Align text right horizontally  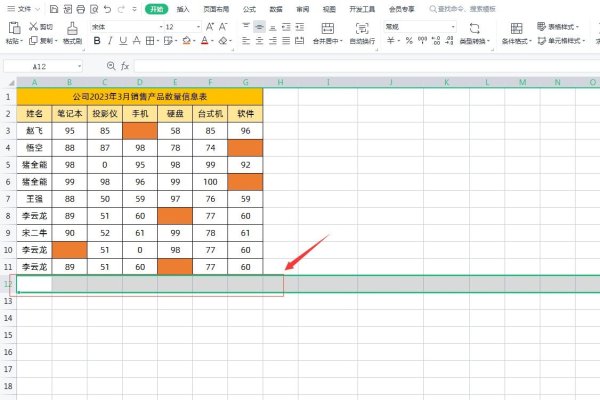(272, 41)
